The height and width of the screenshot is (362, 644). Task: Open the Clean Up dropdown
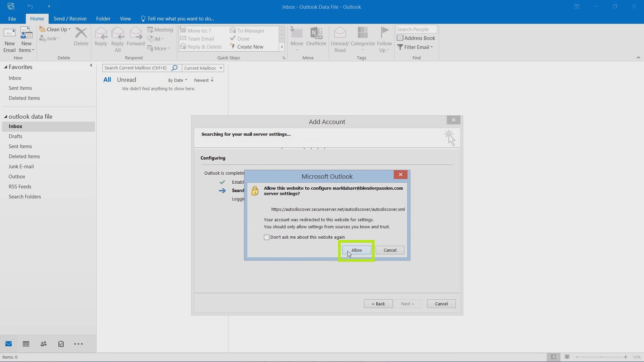(55, 29)
